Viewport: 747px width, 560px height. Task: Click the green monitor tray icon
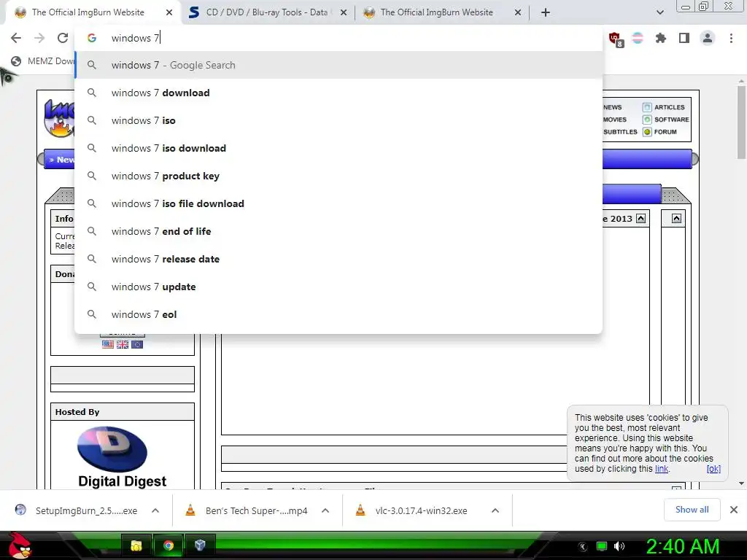602,546
